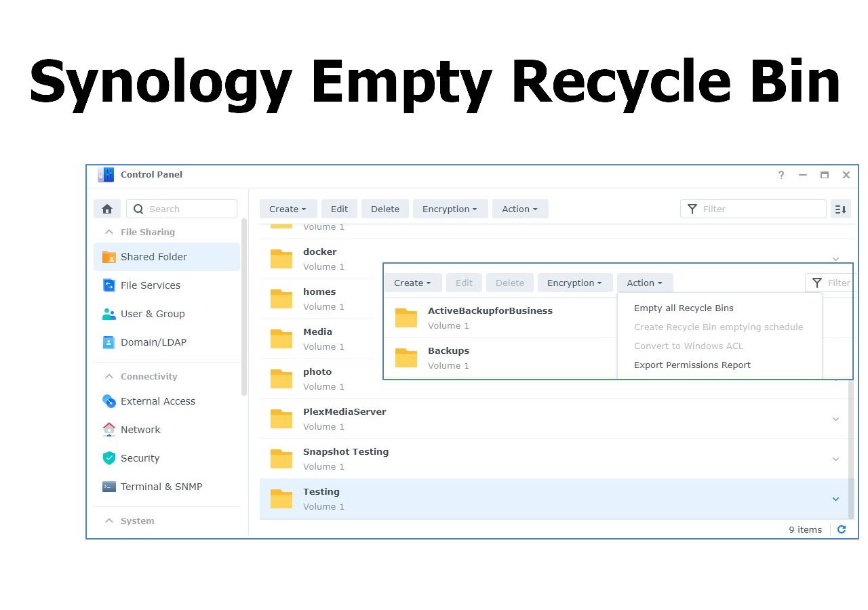Collapse the File Sharing sidebar section

[x=108, y=232]
